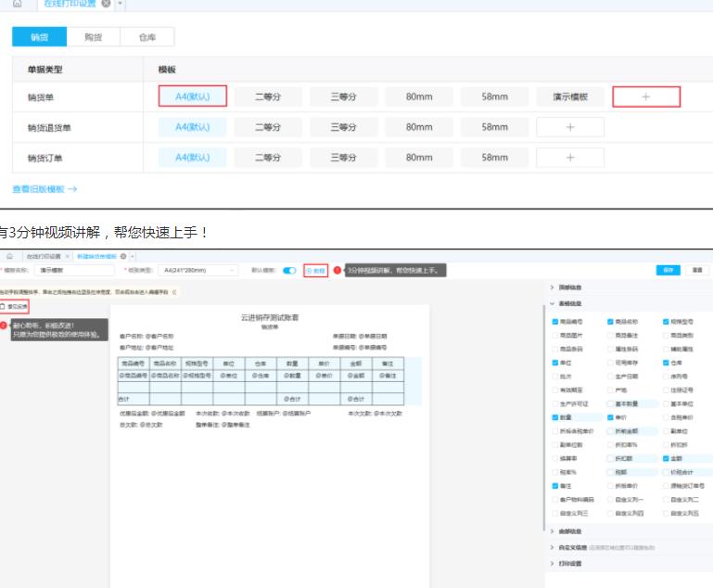The height and width of the screenshot is (588, 713).
Task: Close the 新建销货单模板 tab via its X icon
Action: click(x=123, y=257)
